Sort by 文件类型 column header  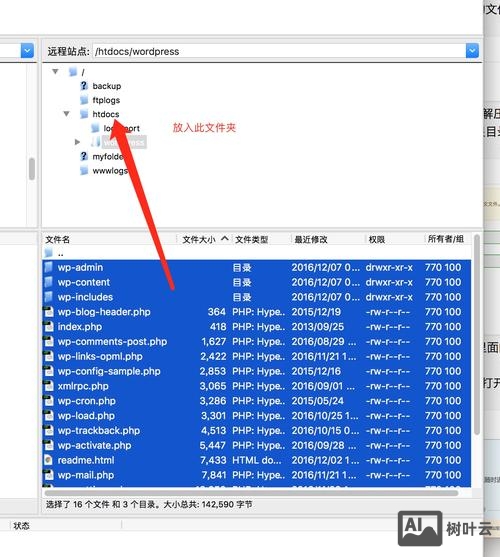pos(251,239)
